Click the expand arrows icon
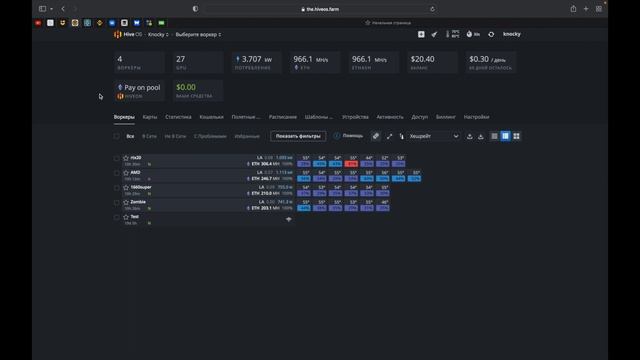 click(389, 136)
